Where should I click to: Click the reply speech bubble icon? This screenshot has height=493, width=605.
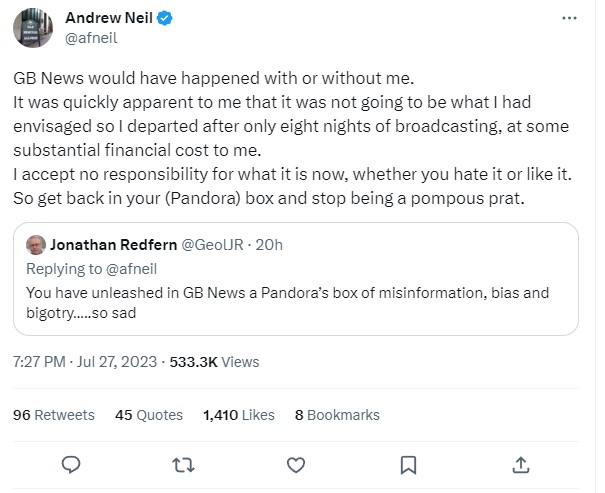[70, 465]
